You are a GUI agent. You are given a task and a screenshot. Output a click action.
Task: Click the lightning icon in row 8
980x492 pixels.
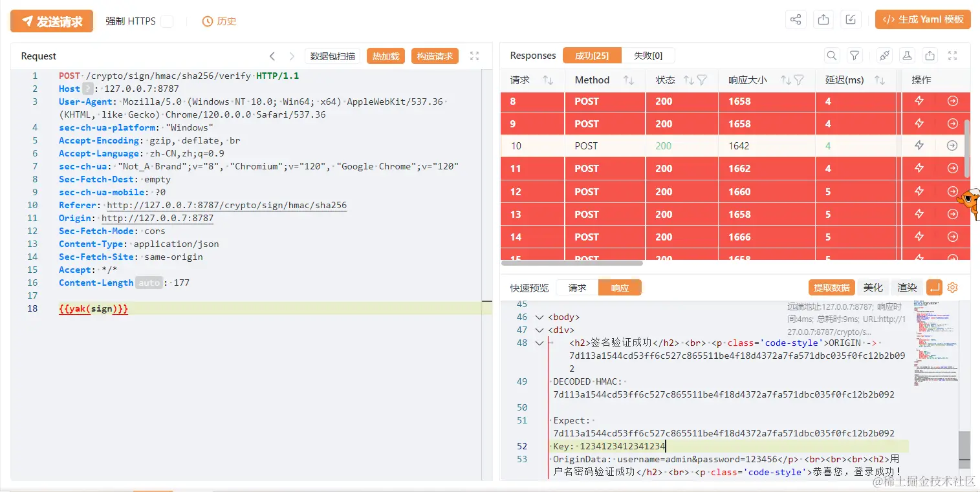919,101
